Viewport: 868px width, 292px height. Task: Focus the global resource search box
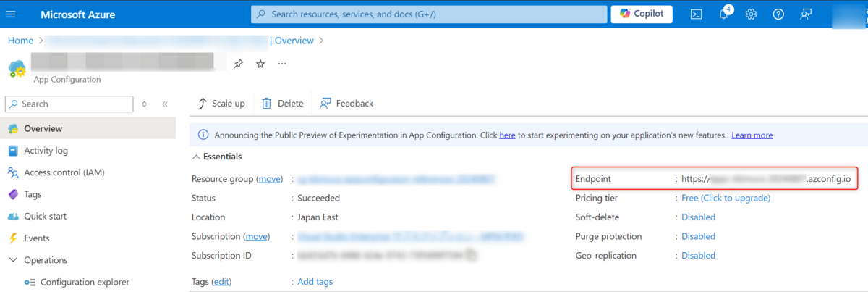429,14
